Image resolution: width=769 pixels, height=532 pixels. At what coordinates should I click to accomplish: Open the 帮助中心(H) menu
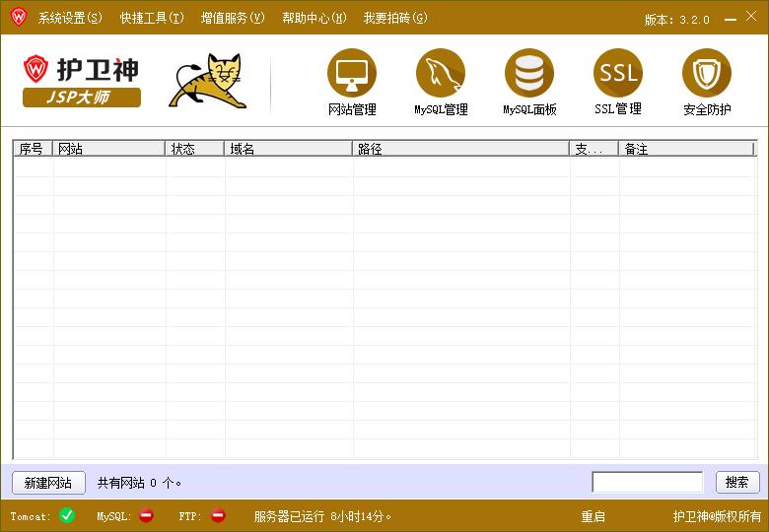pos(314,18)
